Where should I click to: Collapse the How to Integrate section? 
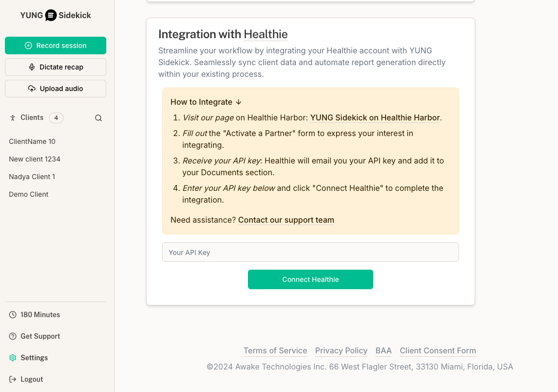click(x=206, y=102)
